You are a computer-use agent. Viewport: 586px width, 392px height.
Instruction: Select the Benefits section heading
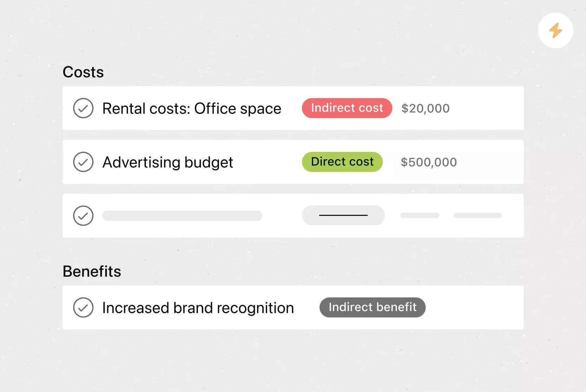click(92, 271)
